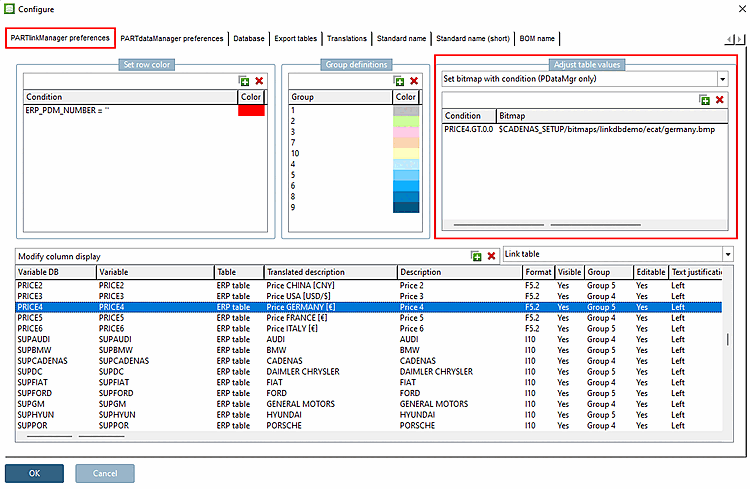This screenshot has width=750, height=489.
Task: Switch to PARTdataManager preferences tab
Action: pos(172,39)
